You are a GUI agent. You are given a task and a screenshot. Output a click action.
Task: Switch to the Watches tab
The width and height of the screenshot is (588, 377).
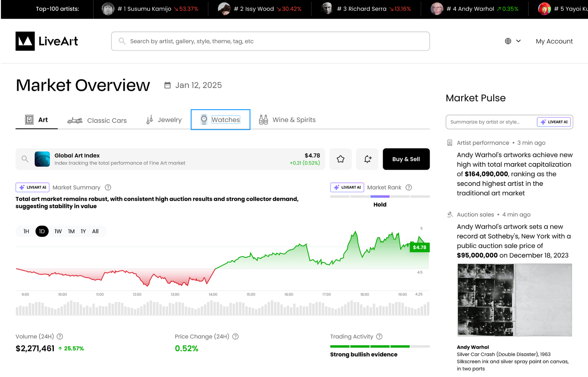[220, 119]
